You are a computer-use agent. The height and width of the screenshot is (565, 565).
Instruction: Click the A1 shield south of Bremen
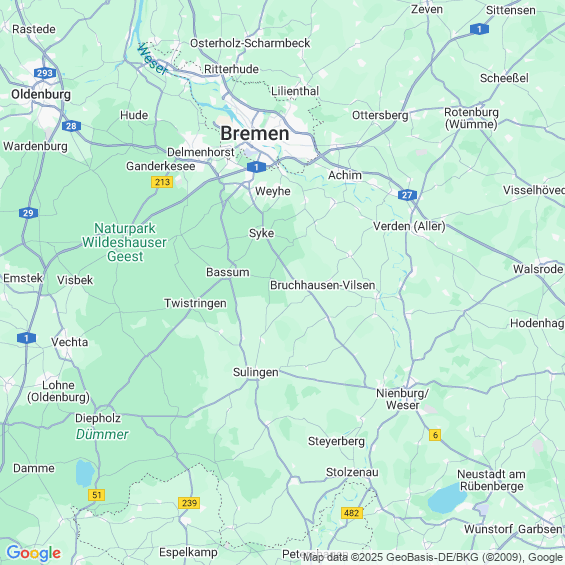coord(256,167)
